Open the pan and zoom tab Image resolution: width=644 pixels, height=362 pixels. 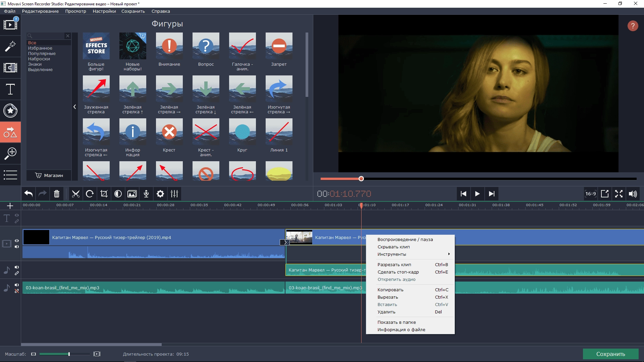tap(10, 154)
